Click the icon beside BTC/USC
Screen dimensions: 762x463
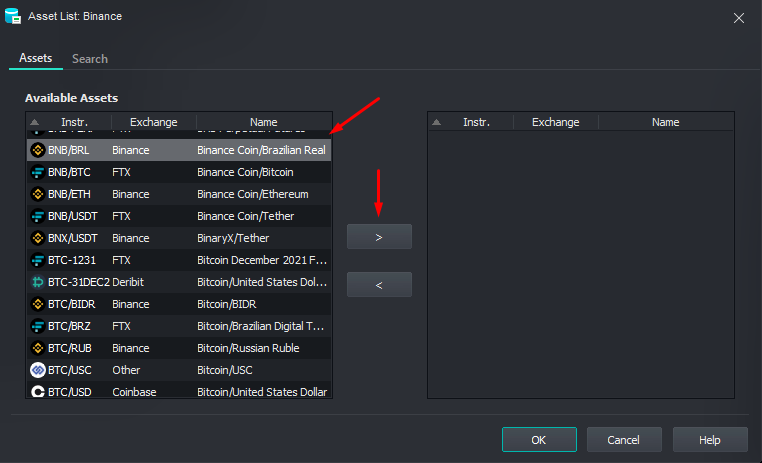37,370
